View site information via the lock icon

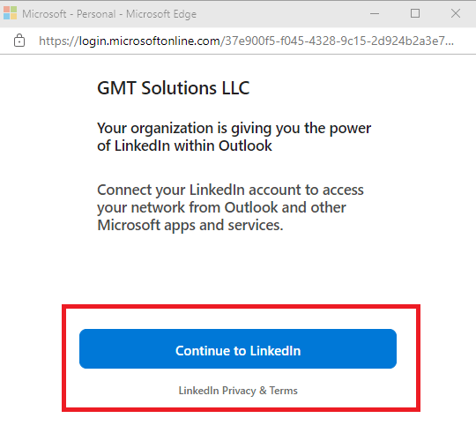pos(19,41)
